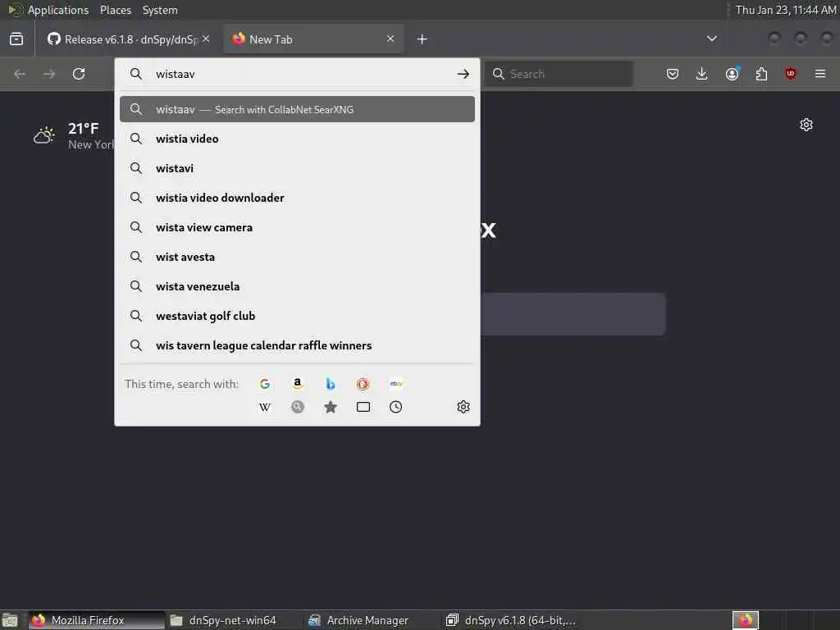Image resolution: width=840 pixels, height=630 pixels.
Task: Choose the 'wista view camera' suggestion
Action: pyautogui.click(x=297, y=227)
